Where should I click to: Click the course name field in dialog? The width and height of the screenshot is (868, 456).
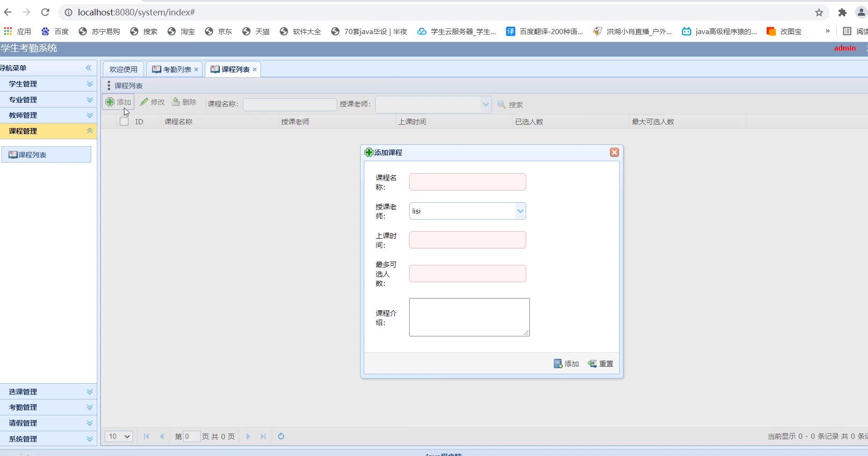pos(467,182)
